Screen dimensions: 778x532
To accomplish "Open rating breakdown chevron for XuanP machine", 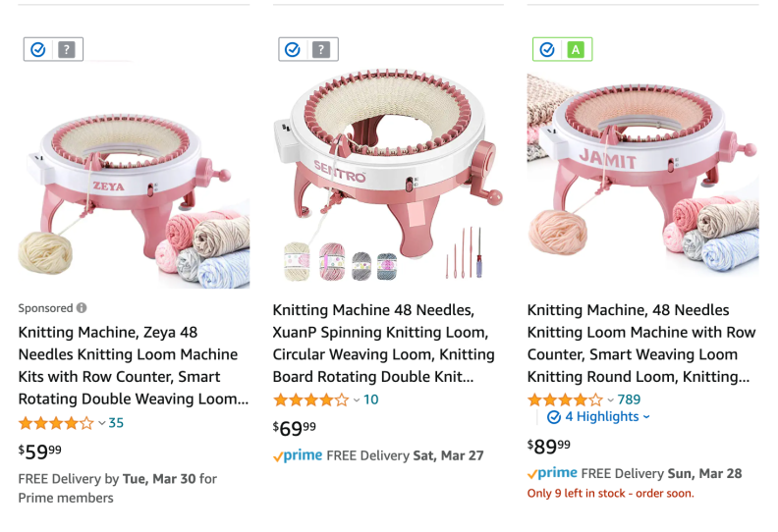I will (x=357, y=400).
